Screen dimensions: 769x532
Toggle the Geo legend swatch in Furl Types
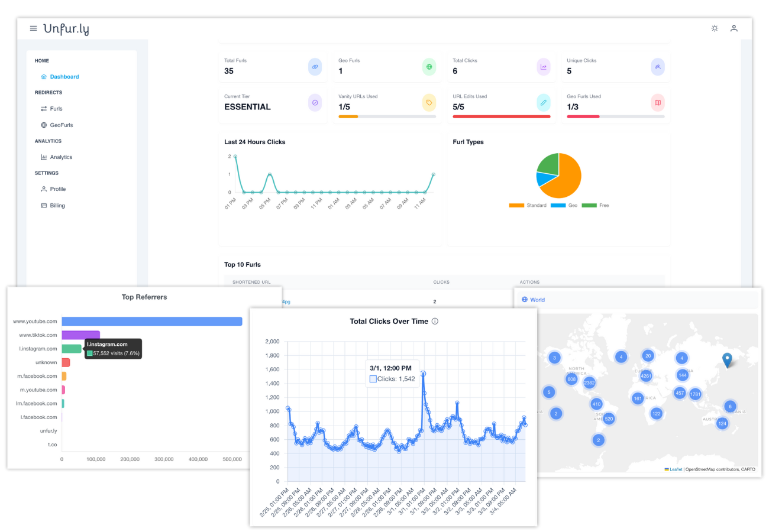click(x=558, y=205)
